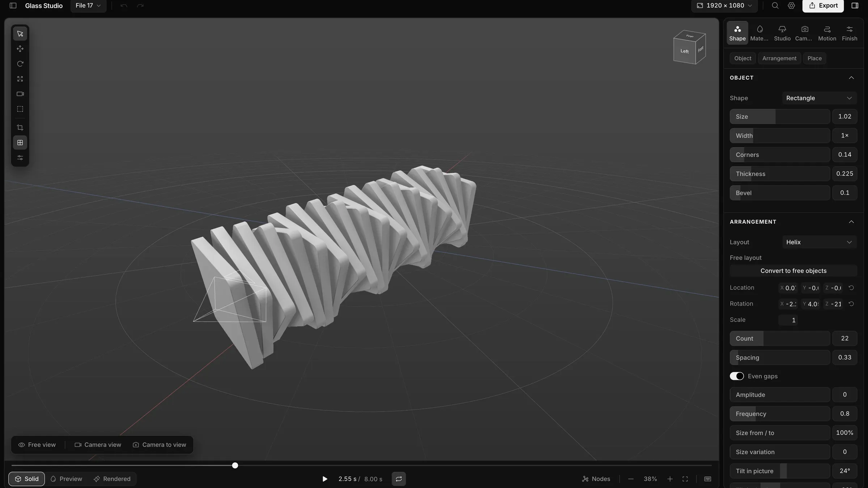Switch viewport shading to Solid
868x488 pixels.
27,479
